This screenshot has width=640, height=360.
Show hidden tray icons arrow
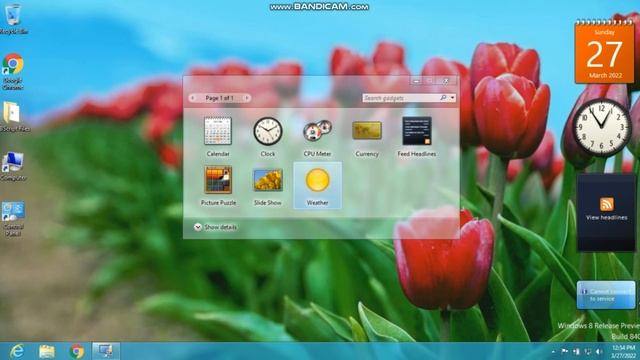(553, 351)
